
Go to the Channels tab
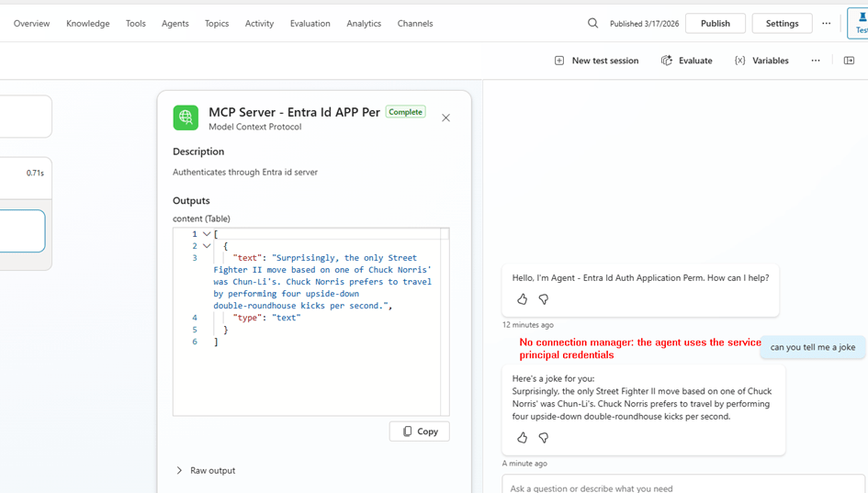415,23
